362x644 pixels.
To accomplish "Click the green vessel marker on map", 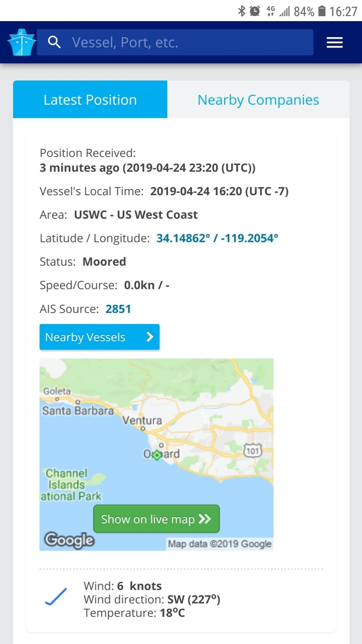I will [157, 455].
